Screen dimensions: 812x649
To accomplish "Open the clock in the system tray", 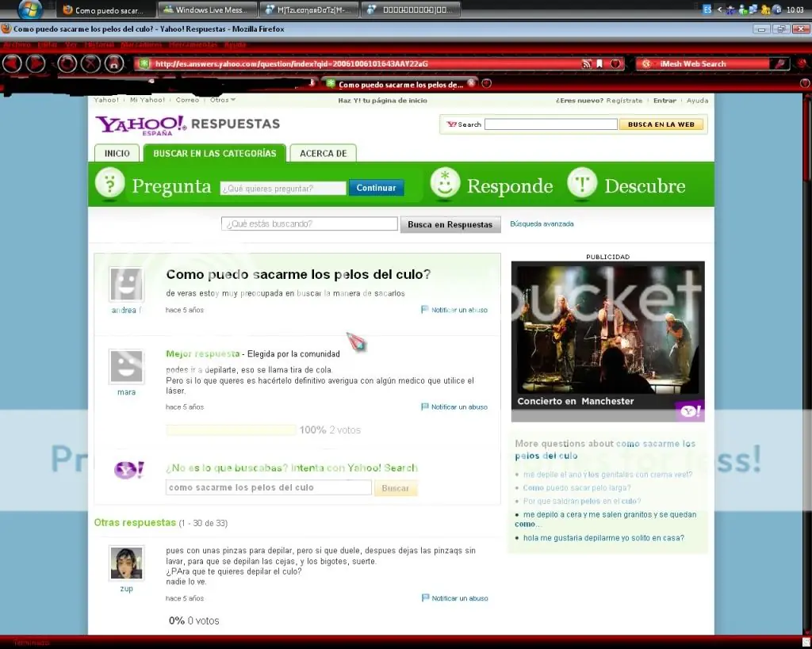I will click(x=795, y=10).
